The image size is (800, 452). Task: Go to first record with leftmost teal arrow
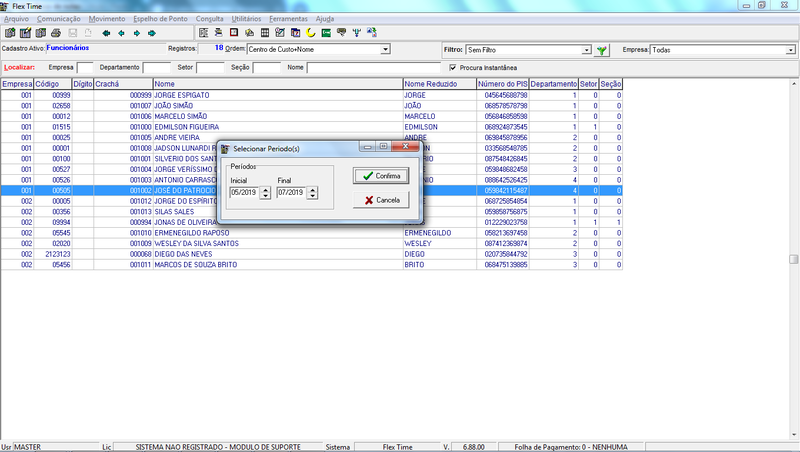coord(106,33)
